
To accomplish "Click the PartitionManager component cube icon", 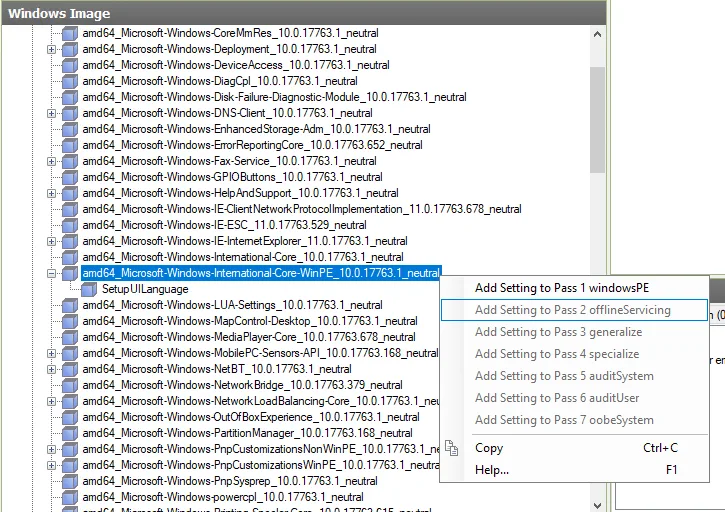I will coord(70,433).
